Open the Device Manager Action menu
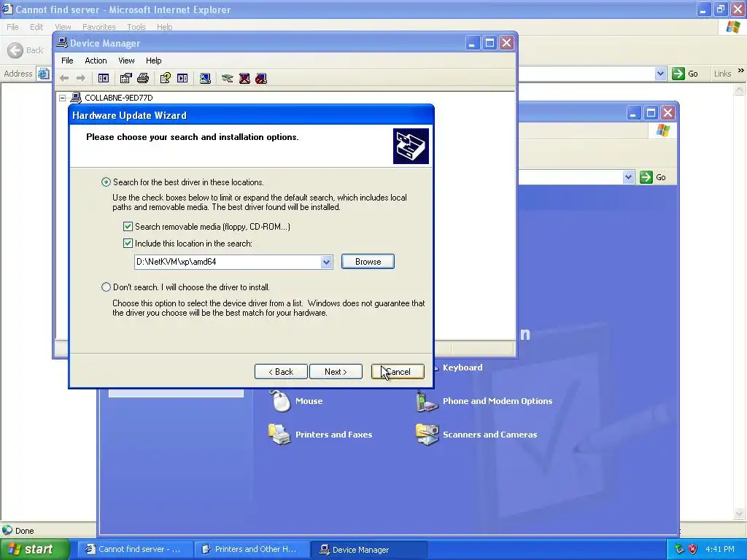The image size is (747, 560). tap(96, 61)
